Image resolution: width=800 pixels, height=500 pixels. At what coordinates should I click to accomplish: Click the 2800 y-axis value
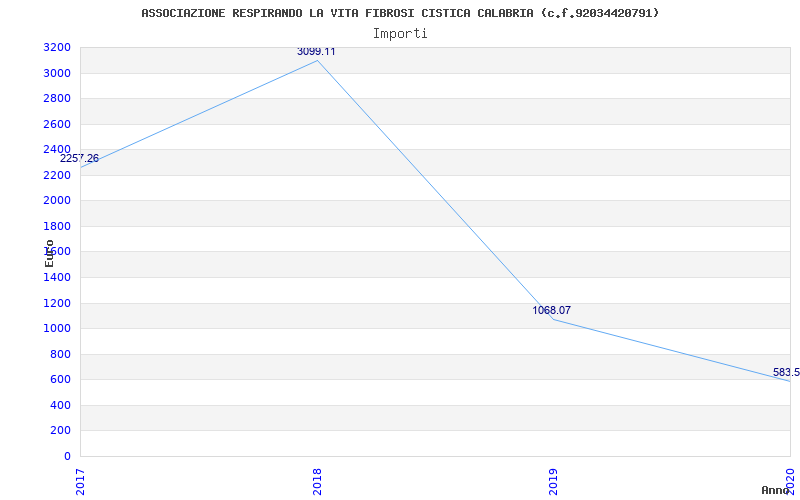[x=57, y=98]
